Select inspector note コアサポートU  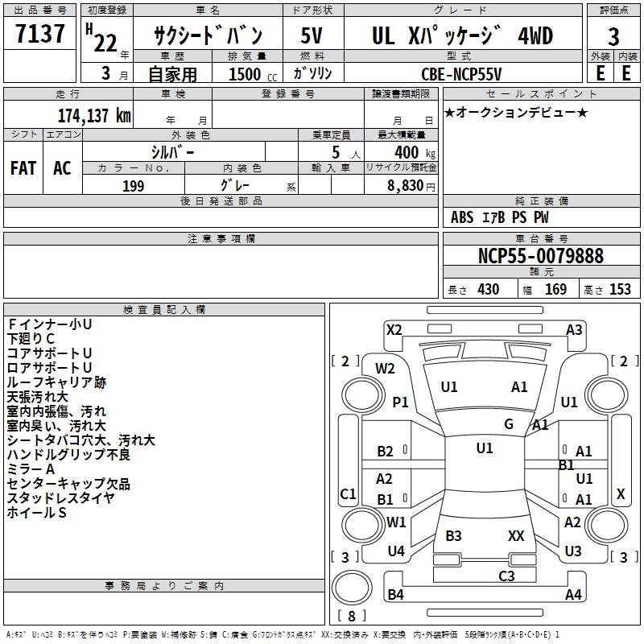pos(49,353)
